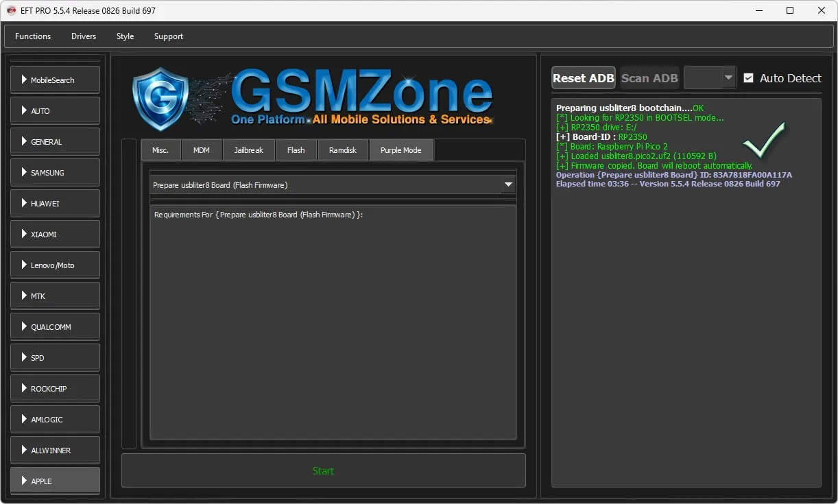Screen dimensions: 838x504
Task: Open the ADB device dropdown
Action: (710, 78)
